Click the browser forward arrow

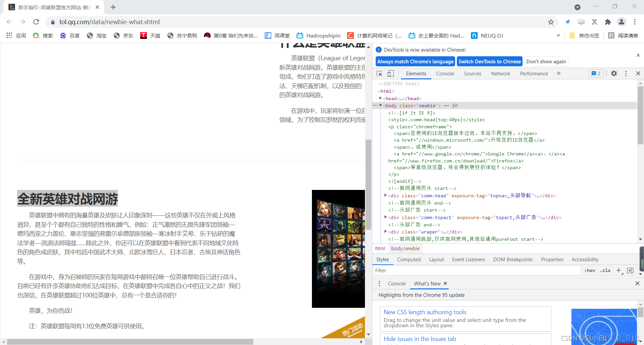[x=22, y=22]
